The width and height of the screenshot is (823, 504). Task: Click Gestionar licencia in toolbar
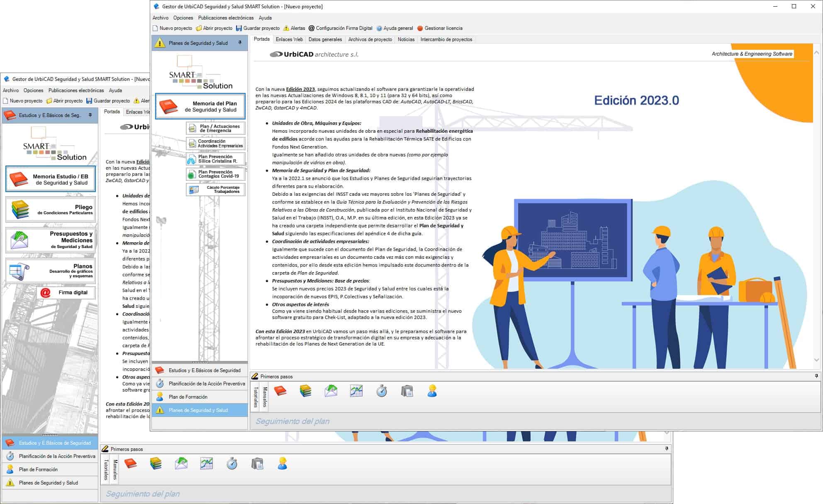tap(440, 28)
